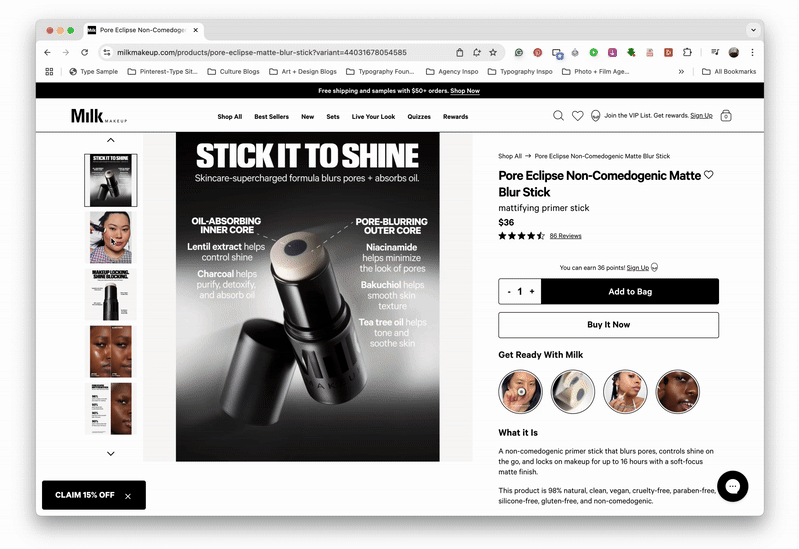Open the wishlist heart in the header

577,116
